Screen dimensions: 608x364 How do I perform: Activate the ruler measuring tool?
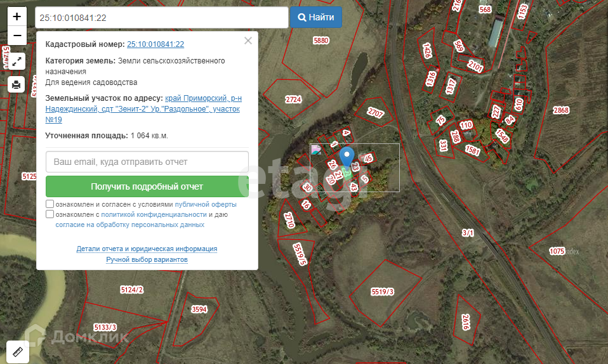pyautogui.click(x=18, y=351)
